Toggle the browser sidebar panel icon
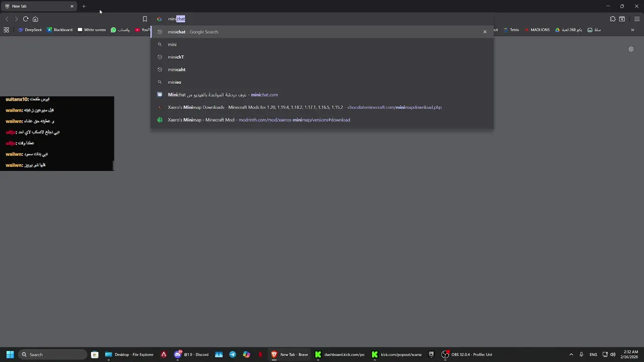644x362 pixels. 622,19
